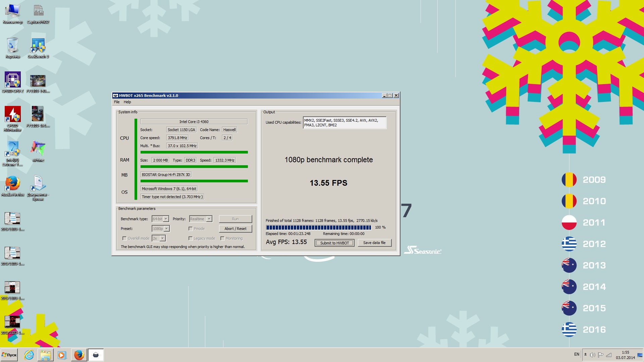Viewport: 644px width, 362px height.
Task: Open Windows Explorer folder in taskbar
Action: coord(45,355)
